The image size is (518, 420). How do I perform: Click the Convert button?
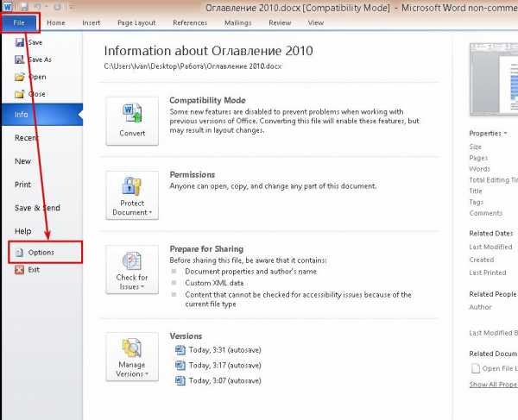[x=132, y=121]
